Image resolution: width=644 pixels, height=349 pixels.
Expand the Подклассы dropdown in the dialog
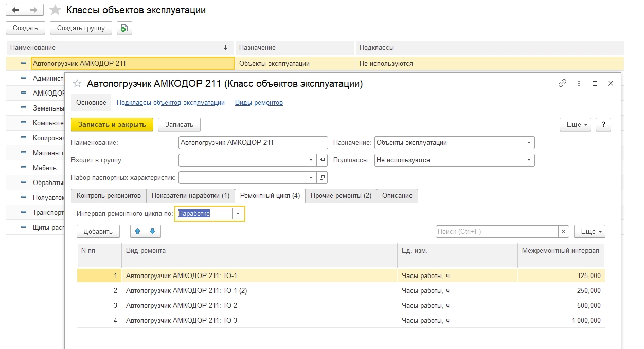529,160
